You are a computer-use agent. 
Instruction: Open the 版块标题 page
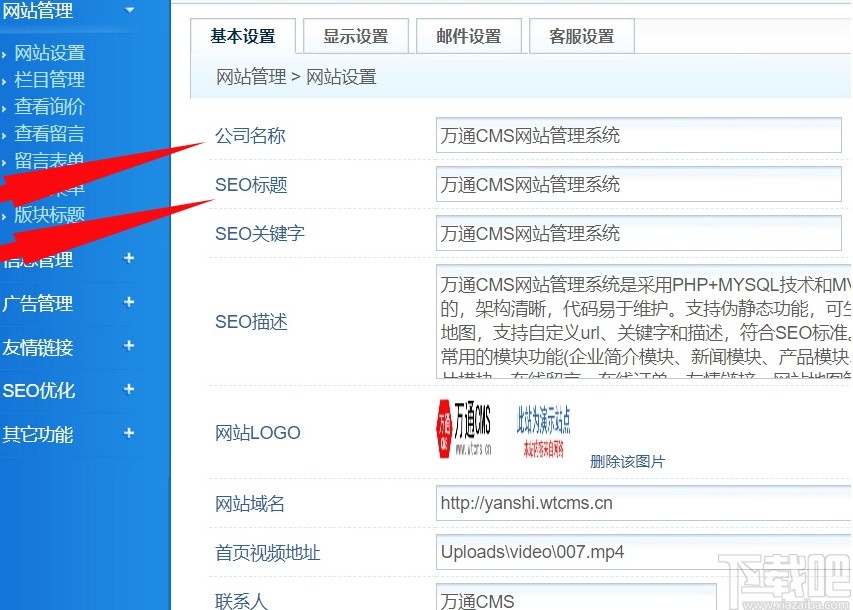click(x=49, y=214)
